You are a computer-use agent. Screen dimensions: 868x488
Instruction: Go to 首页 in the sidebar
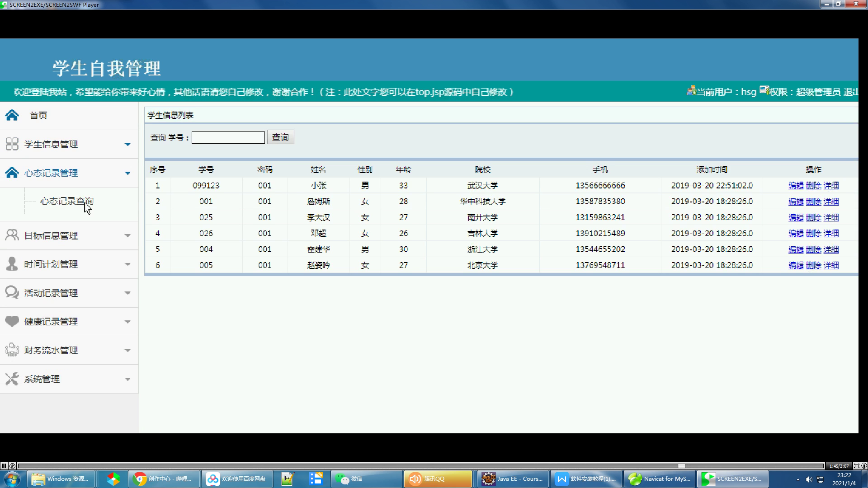coord(38,115)
